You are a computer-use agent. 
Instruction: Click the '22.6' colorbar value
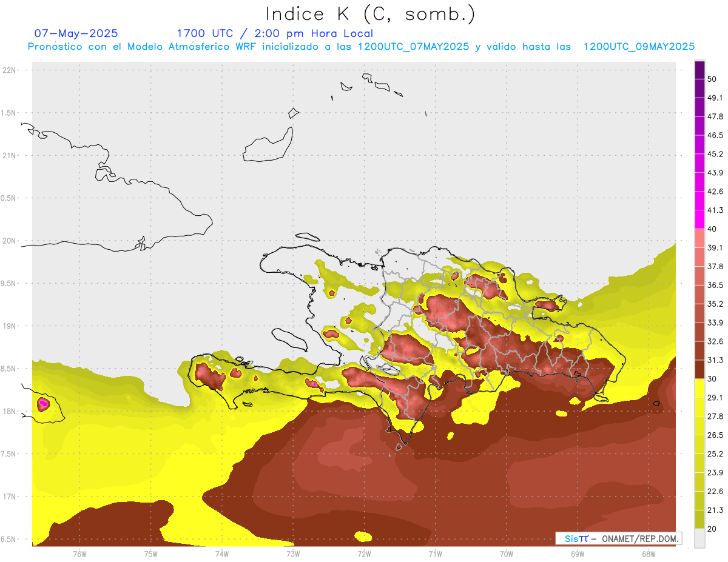click(x=715, y=492)
